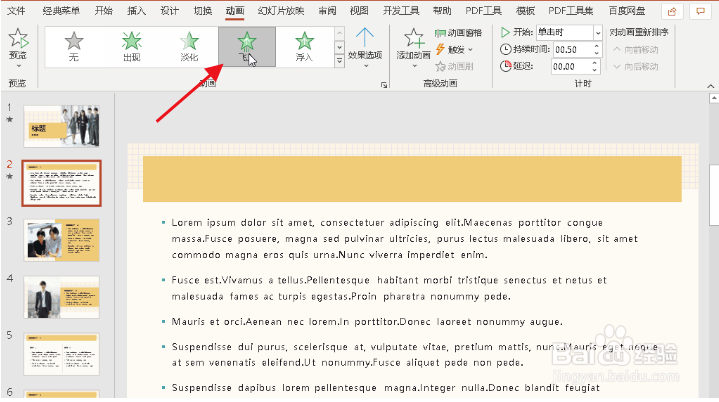Open the Templates tab

(x=525, y=11)
